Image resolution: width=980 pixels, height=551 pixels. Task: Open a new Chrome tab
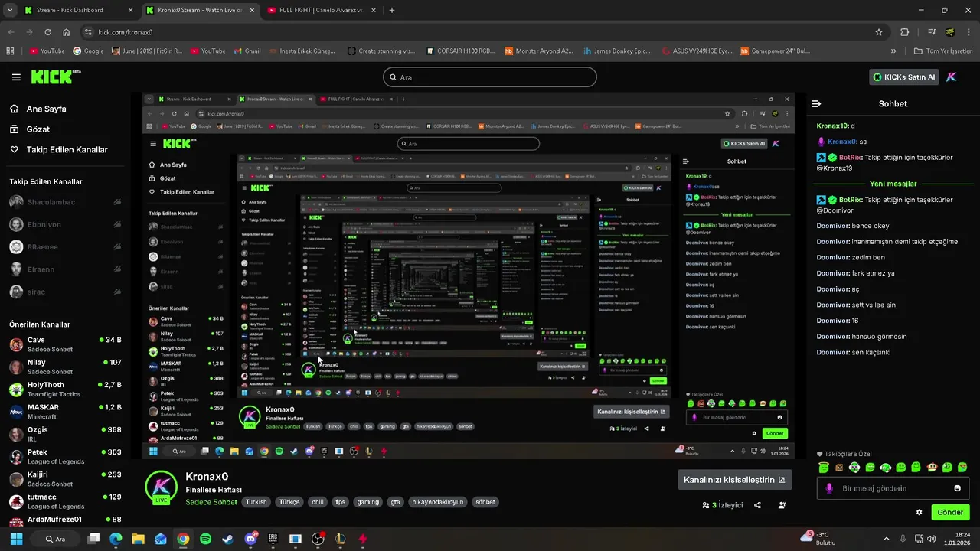(392, 11)
